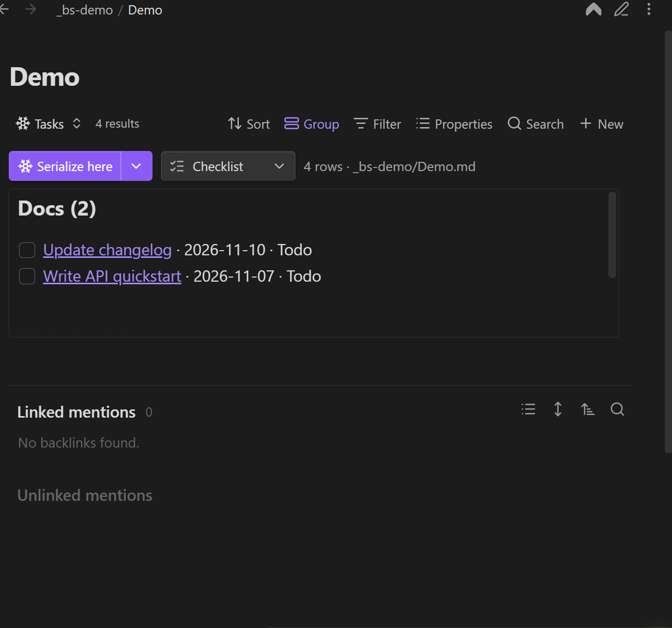Check the Update changelog checkbox
The width and height of the screenshot is (672, 628).
coord(27,250)
